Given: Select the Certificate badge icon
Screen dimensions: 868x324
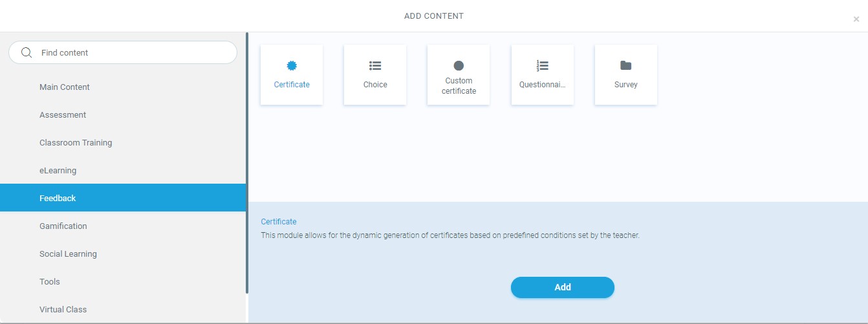Looking at the screenshot, I should click(292, 65).
